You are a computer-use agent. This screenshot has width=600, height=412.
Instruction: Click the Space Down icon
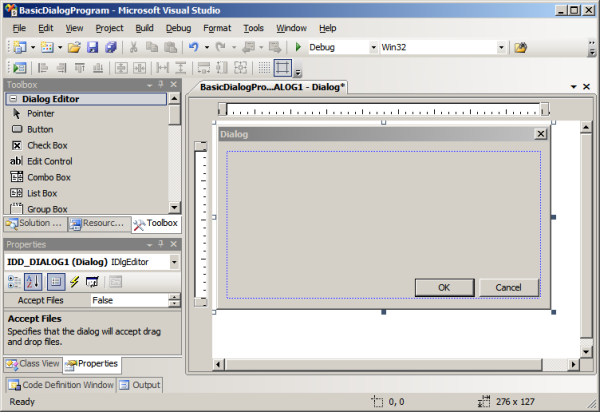pyautogui.click(x=181, y=68)
